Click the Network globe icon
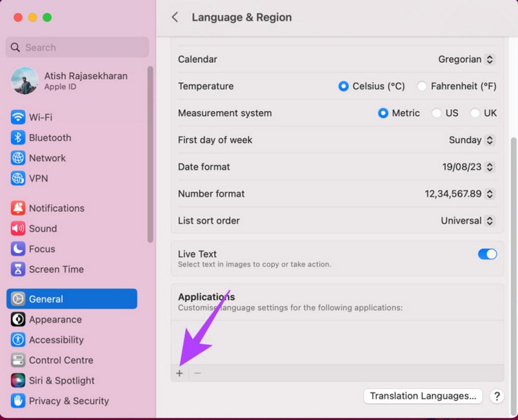This screenshot has height=420, width=518. (x=18, y=158)
